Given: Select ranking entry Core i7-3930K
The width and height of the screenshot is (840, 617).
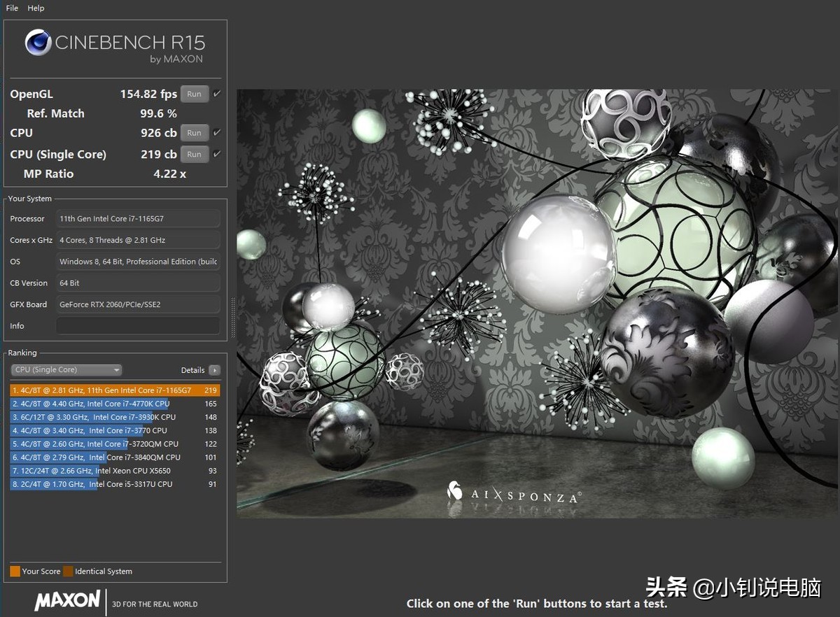Looking at the screenshot, I should click(115, 417).
